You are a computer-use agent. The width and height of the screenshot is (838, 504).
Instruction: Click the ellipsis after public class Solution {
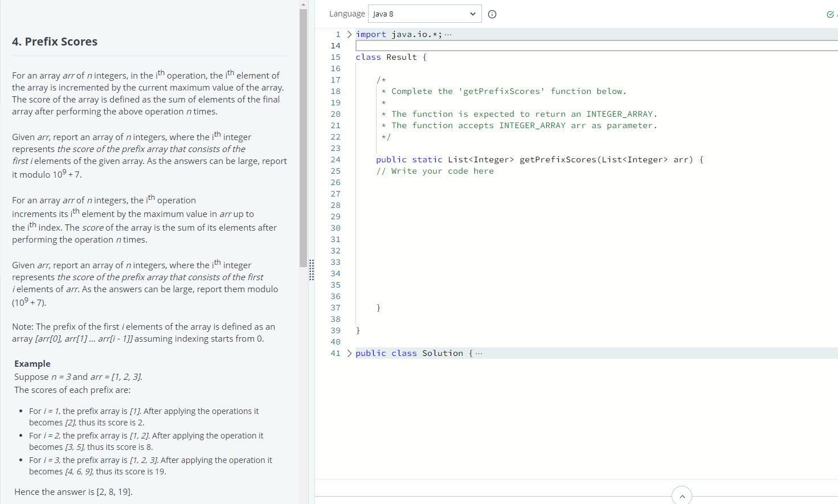(479, 353)
